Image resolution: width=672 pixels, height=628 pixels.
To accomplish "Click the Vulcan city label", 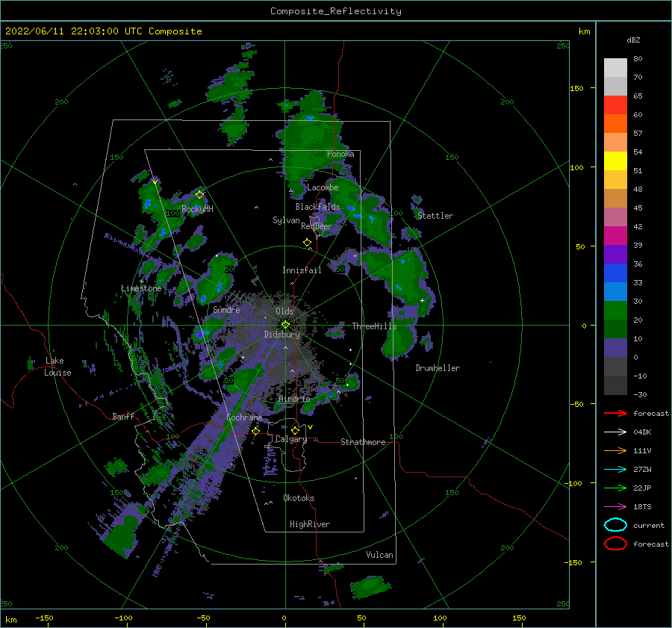I will (x=379, y=555).
